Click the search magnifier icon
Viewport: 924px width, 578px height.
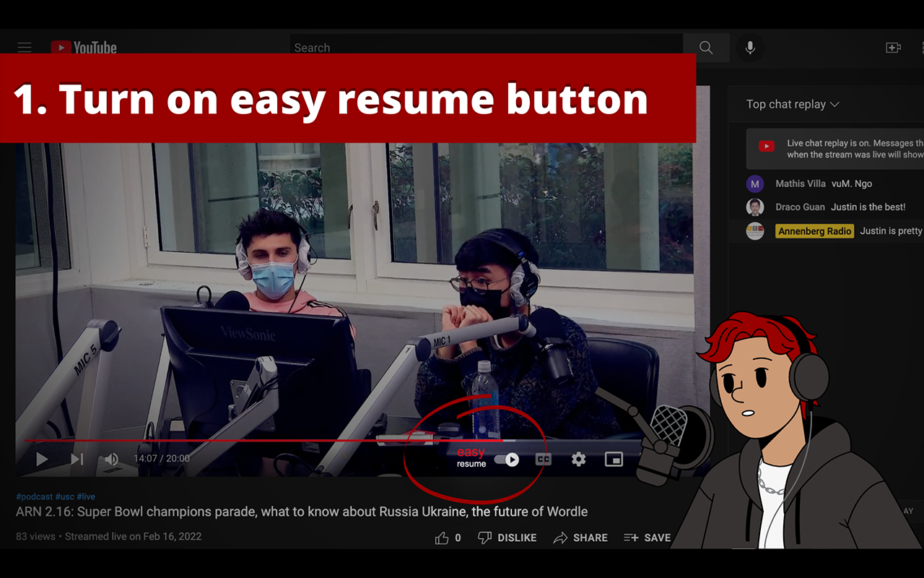coord(705,47)
